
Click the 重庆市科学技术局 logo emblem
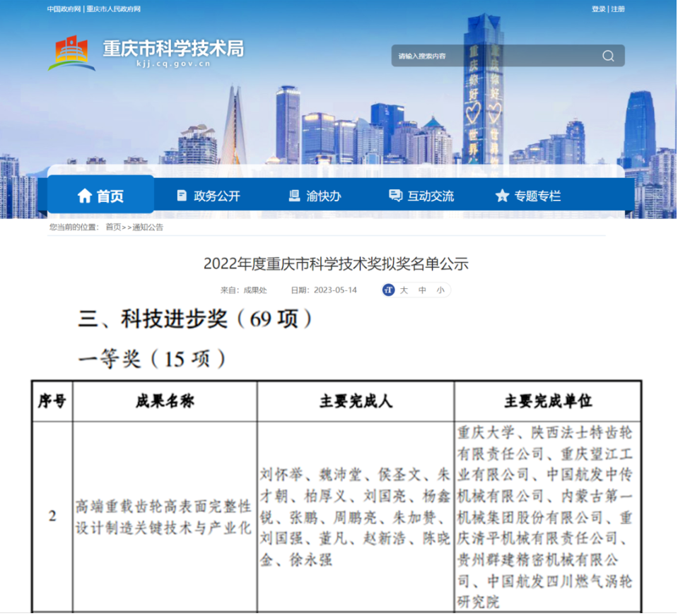pos(71,53)
